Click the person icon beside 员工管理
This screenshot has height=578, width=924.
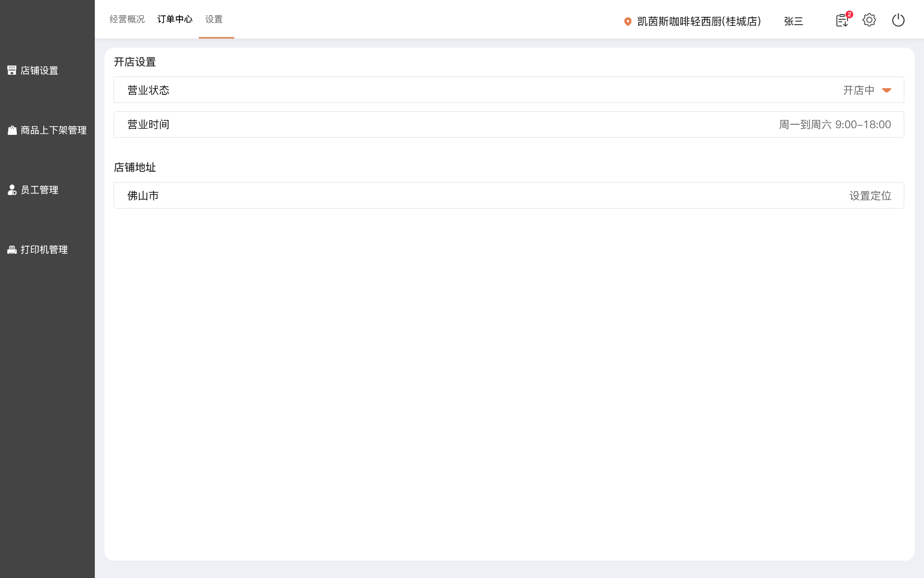coord(12,190)
